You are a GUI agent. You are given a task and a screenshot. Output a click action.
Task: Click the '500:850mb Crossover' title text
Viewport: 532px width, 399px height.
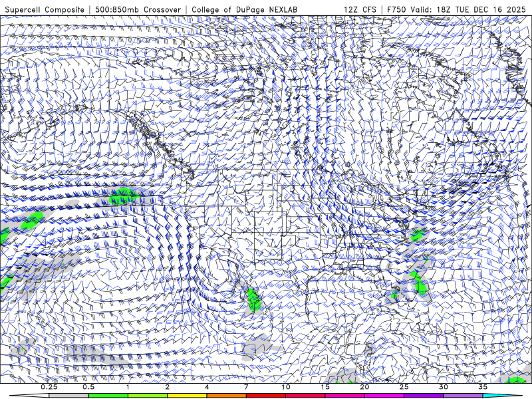138,10
